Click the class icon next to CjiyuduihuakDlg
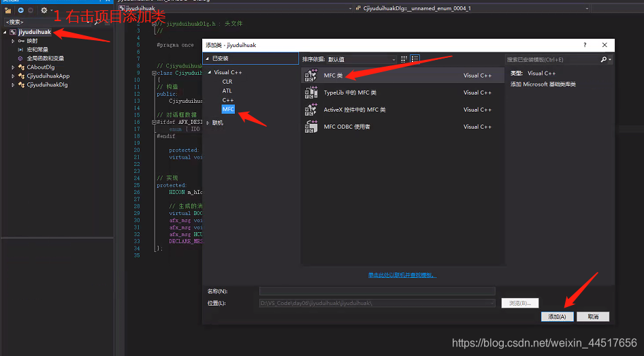This screenshot has height=356, width=644. [x=21, y=85]
